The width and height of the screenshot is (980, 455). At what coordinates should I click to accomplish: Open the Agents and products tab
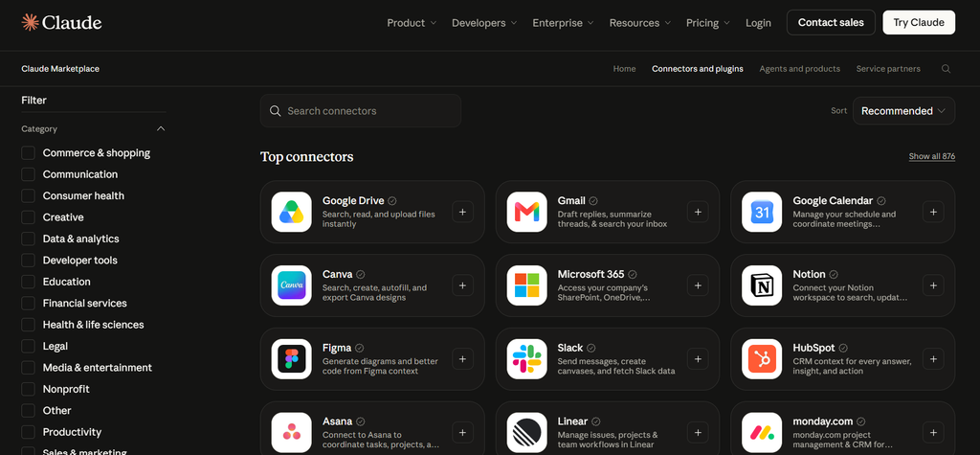[x=799, y=69]
